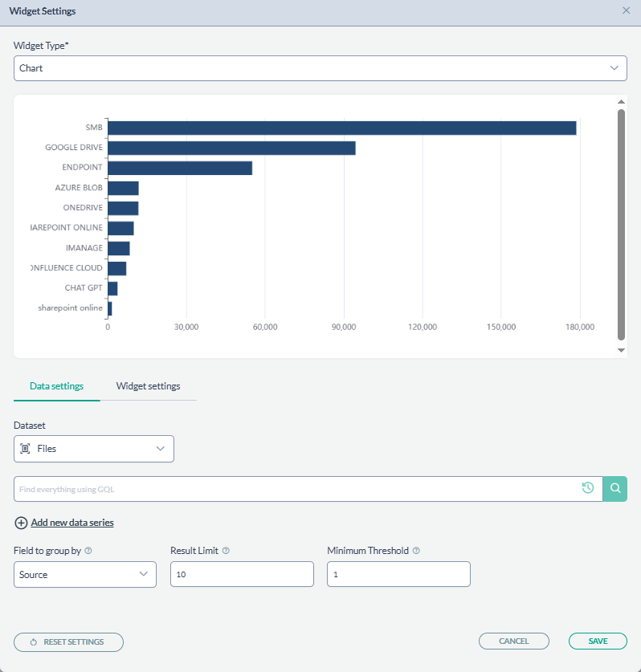The width and height of the screenshot is (641, 672).
Task: Click the plus icon for new data series
Action: coord(21,523)
